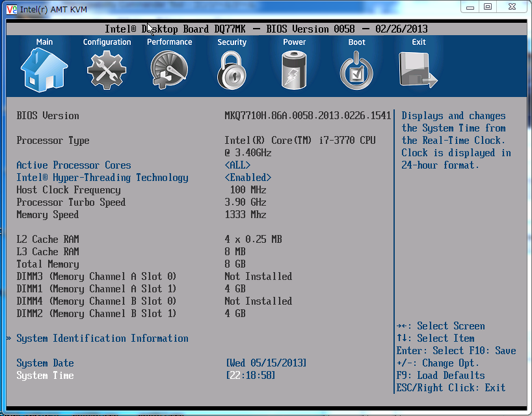Open the Active Processor Cores ALL option
Screen dimensions: 532x416
pyautogui.click(x=237, y=165)
